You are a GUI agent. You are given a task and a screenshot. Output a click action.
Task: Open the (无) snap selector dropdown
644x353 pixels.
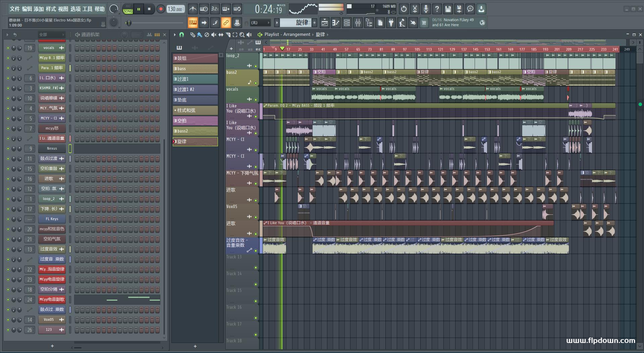click(x=260, y=23)
